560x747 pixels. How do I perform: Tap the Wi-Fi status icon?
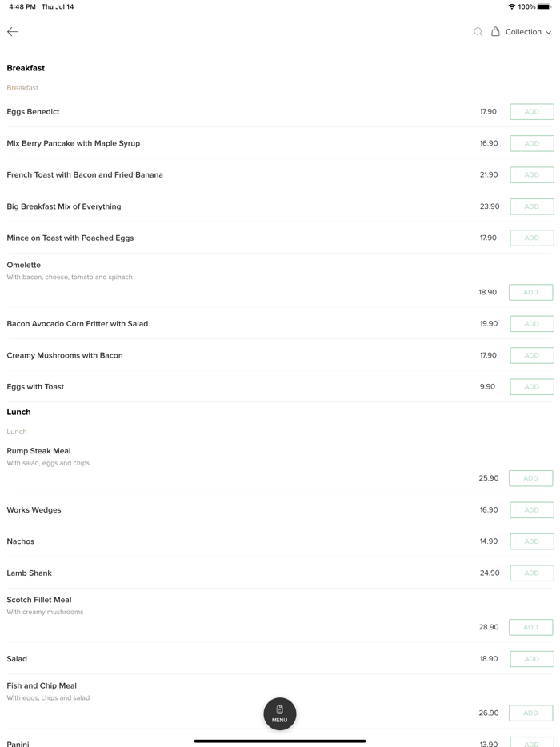[x=511, y=6]
